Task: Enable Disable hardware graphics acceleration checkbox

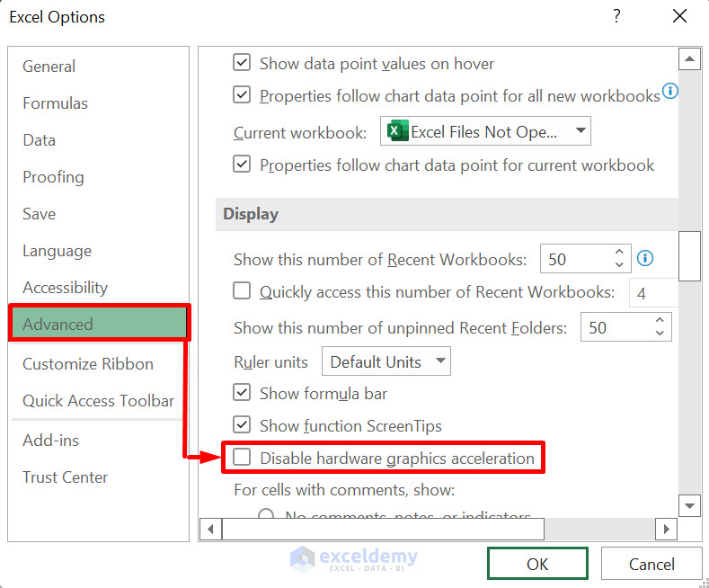Action: 242,458
